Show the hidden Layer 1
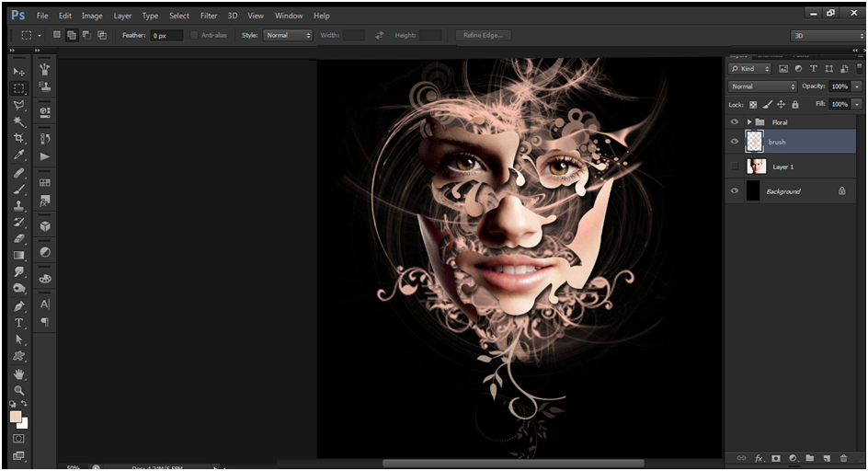This screenshot has height=471, width=868. tap(735, 167)
